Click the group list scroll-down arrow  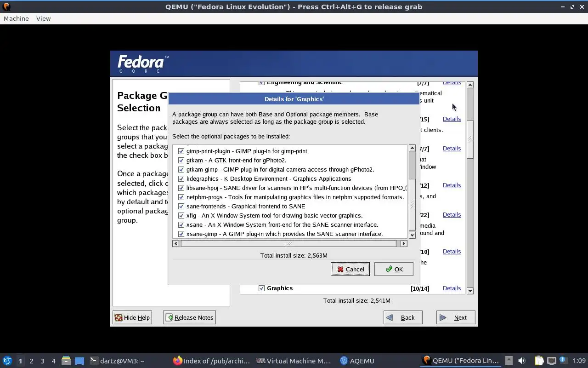coord(470,291)
